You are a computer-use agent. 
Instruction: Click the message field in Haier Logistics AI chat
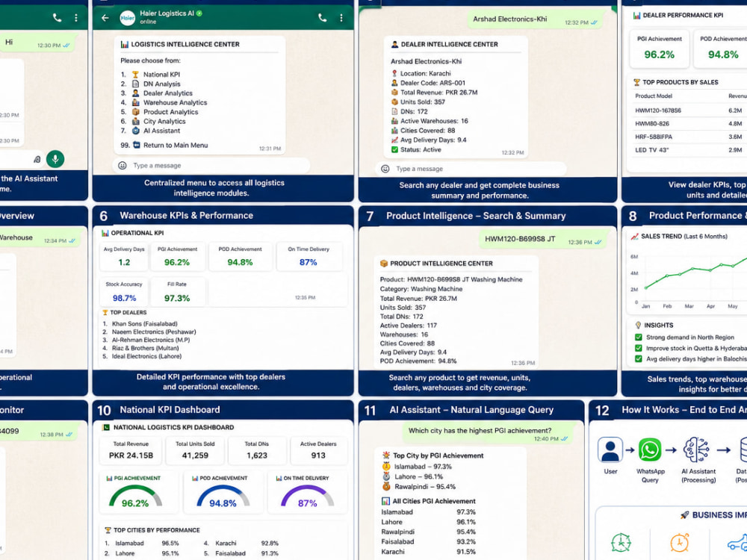[211, 165]
